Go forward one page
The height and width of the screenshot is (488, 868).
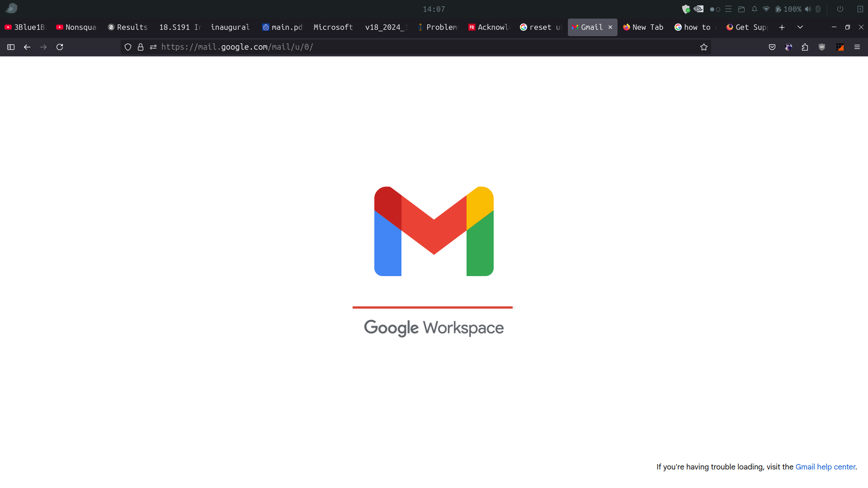click(43, 47)
